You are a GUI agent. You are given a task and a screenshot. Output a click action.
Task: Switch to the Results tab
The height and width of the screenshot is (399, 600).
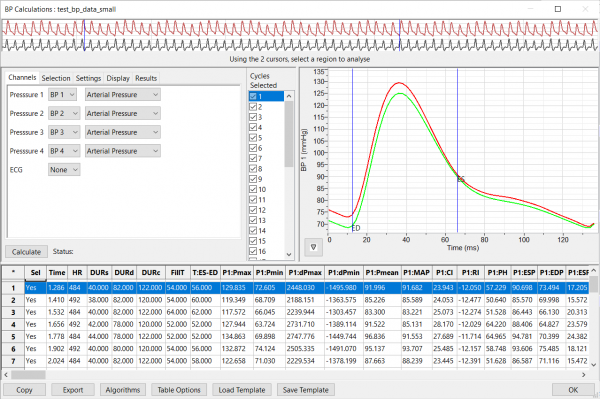pyautogui.click(x=146, y=78)
